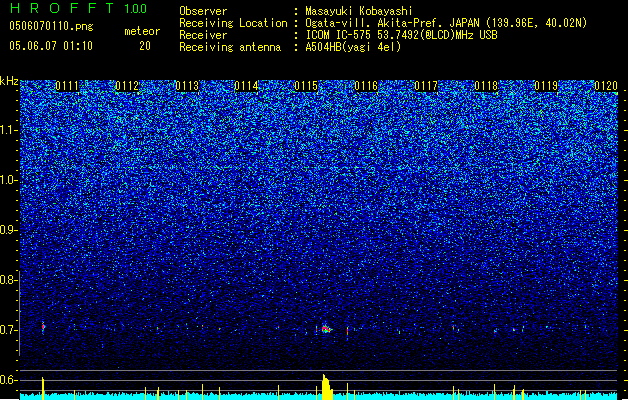Click the meteor count value 20

(145, 46)
